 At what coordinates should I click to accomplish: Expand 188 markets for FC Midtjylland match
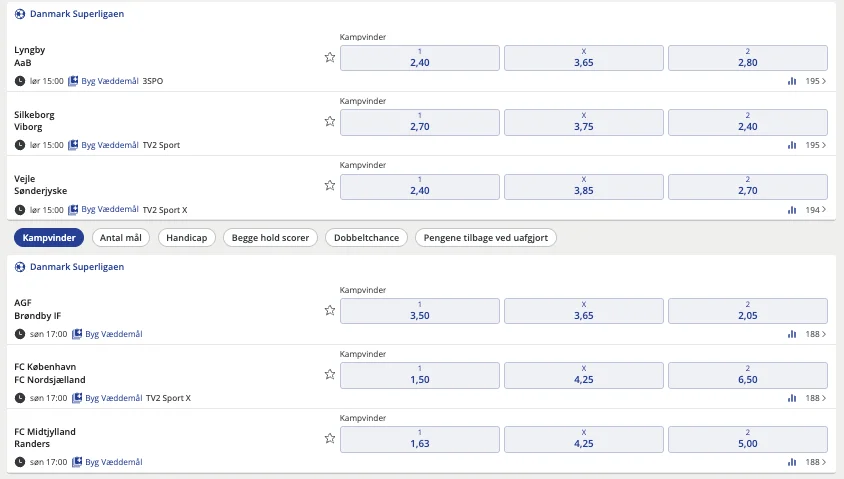pos(815,462)
